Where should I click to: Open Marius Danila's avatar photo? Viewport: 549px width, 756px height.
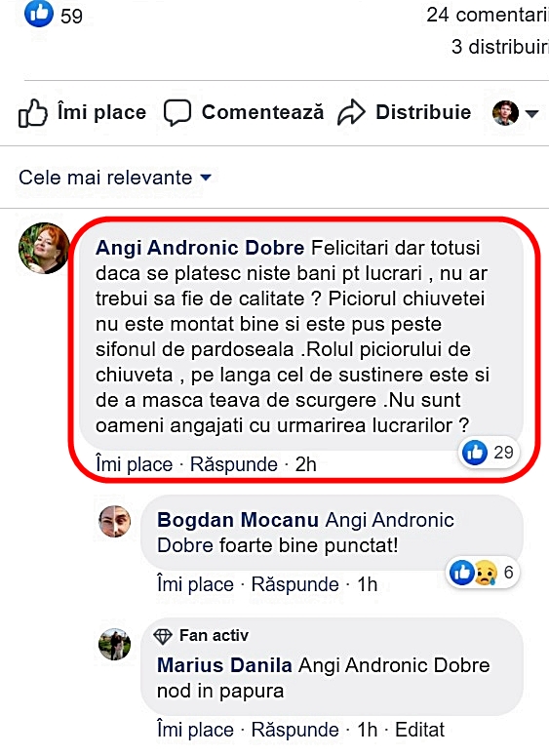(x=115, y=644)
